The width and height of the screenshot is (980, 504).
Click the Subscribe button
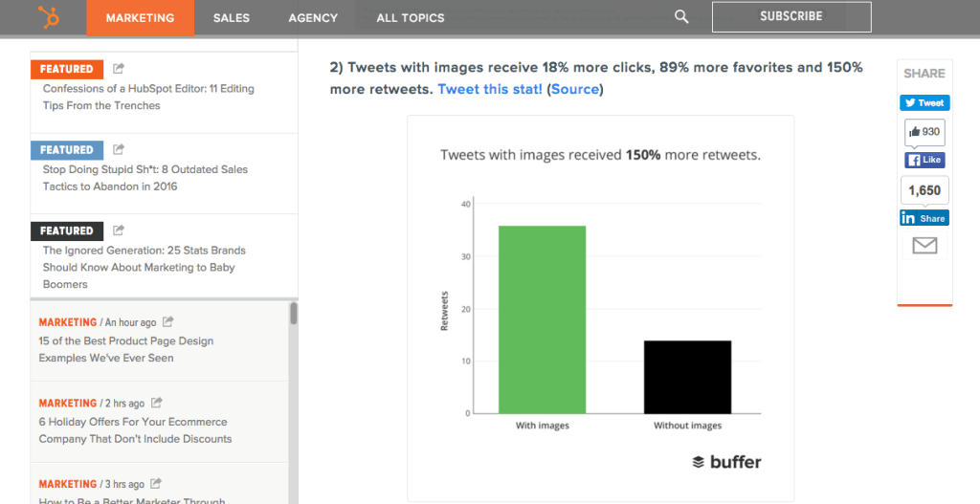pos(791,17)
